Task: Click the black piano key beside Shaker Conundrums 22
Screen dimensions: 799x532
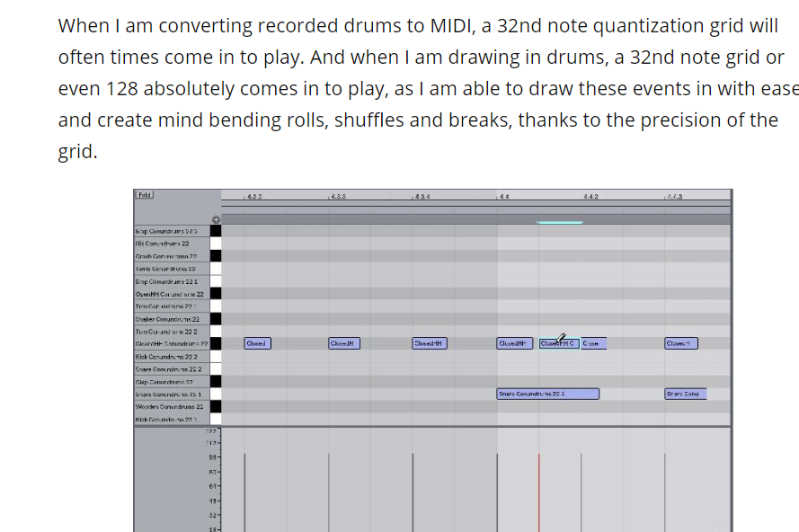Action: point(216,319)
